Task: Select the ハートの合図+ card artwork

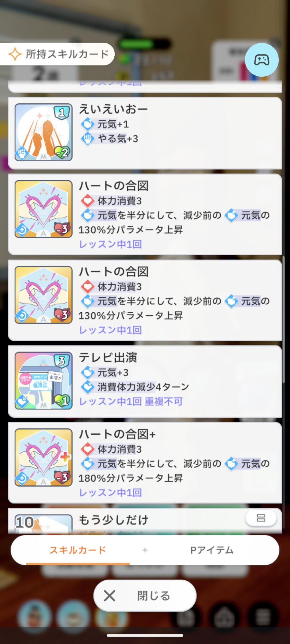Action: (43, 457)
